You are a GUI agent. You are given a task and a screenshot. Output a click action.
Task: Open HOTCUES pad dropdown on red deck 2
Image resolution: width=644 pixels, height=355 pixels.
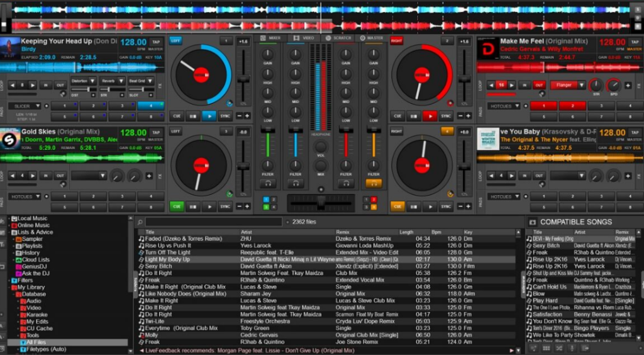(504, 106)
